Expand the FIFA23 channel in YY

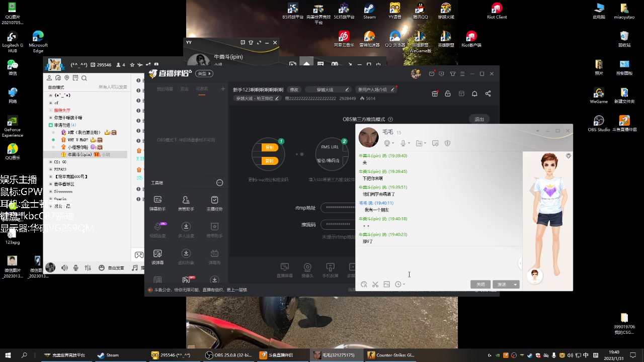[50, 169]
